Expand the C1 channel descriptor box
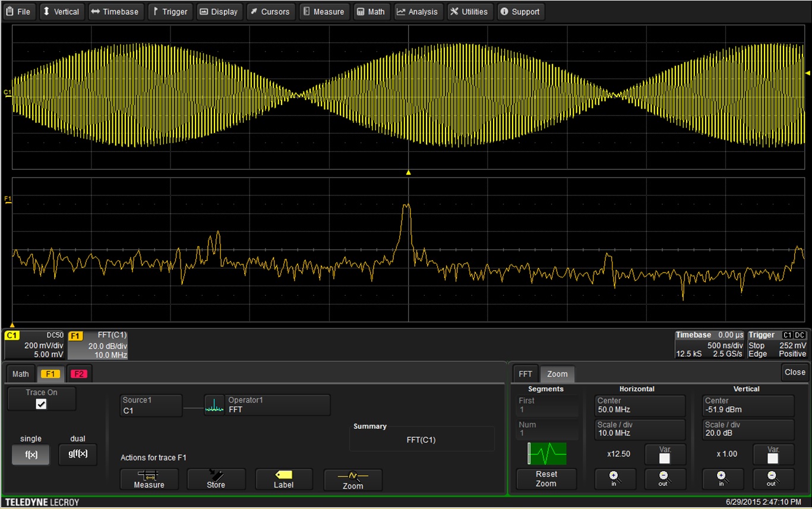Image resolution: width=812 pixels, height=509 pixels. point(34,344)
